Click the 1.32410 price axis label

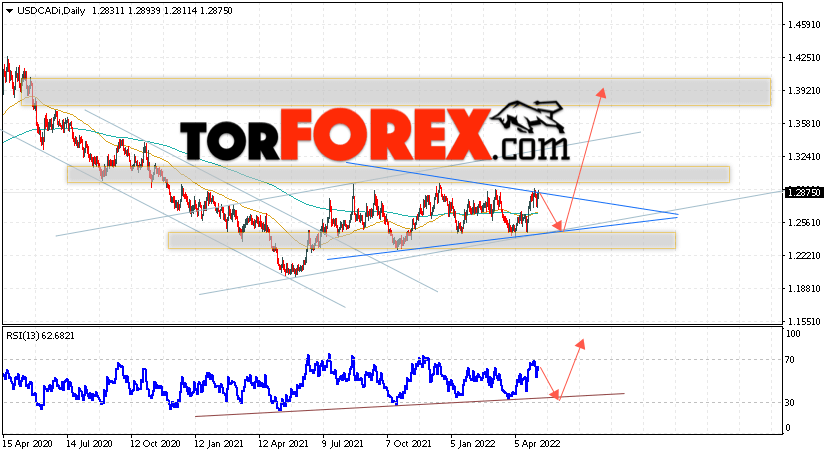pos(804,157)
